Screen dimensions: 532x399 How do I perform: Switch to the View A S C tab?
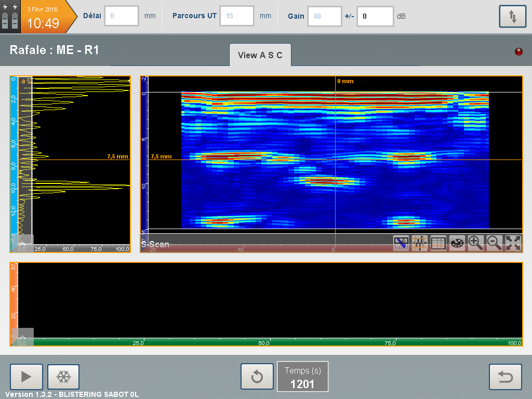coord(260,55)
